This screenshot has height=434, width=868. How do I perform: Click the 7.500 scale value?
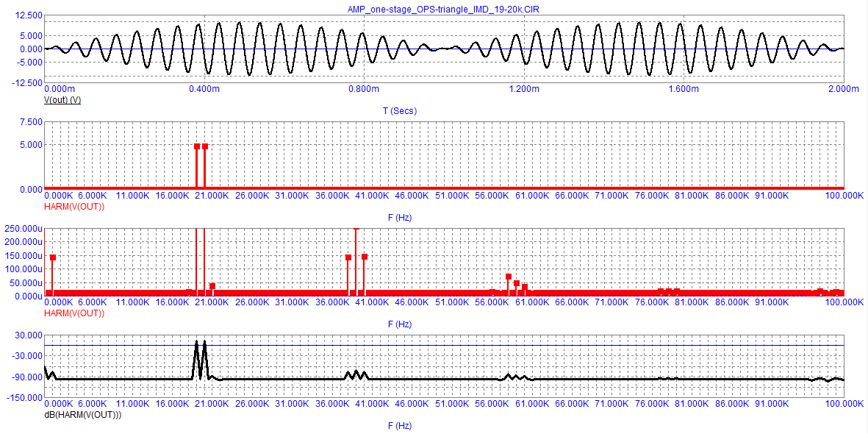[x=30, y=122]
